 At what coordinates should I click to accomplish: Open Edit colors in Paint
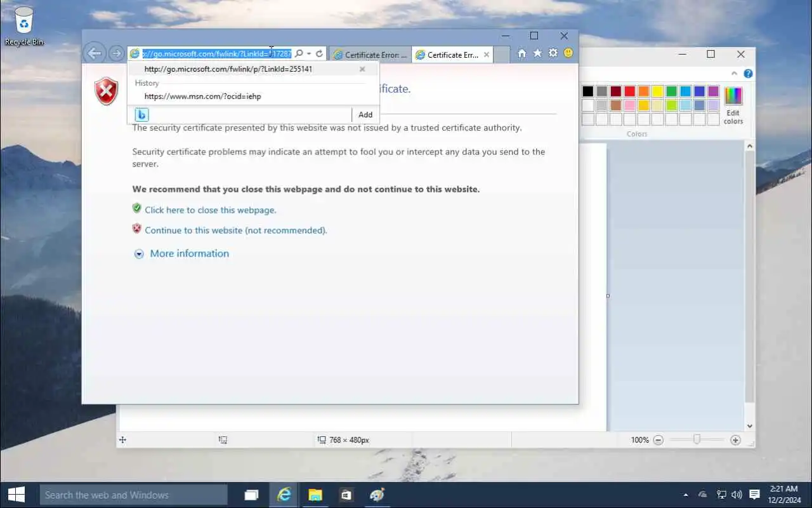click(733, 105)
